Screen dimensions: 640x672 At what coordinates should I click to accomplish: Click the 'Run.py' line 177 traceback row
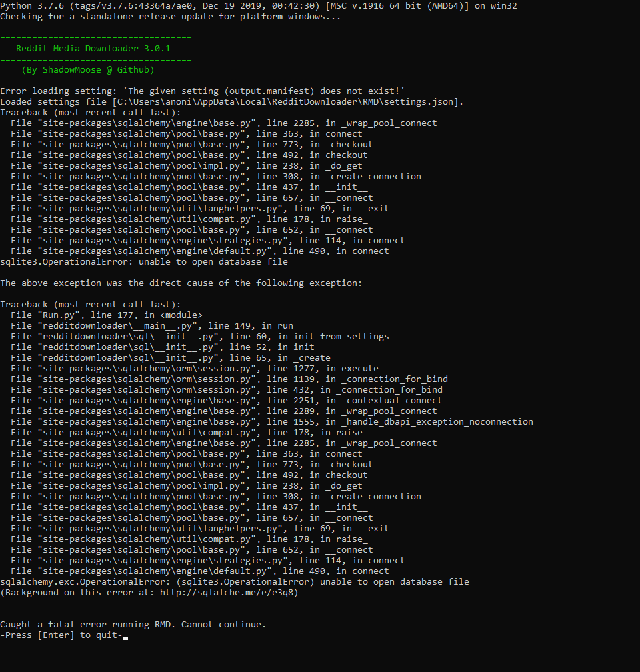(x=106, y=315)
